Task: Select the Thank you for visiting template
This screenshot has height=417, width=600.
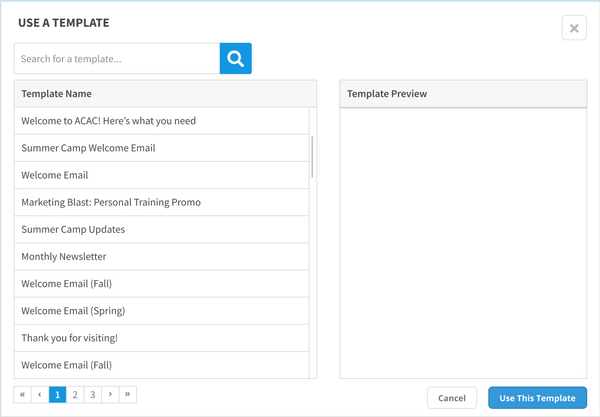Action: pos(69,338)
